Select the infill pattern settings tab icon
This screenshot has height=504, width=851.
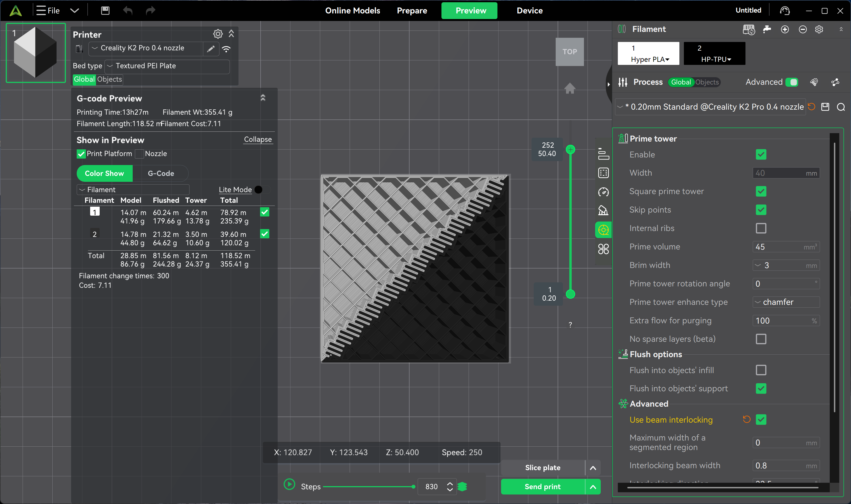[603, 173]
